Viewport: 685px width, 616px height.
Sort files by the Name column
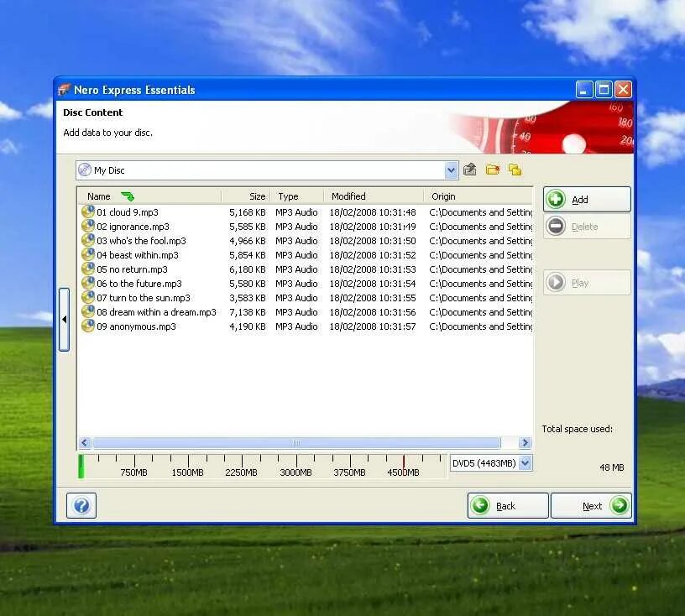pyautogui.click(x=149, y=196)
